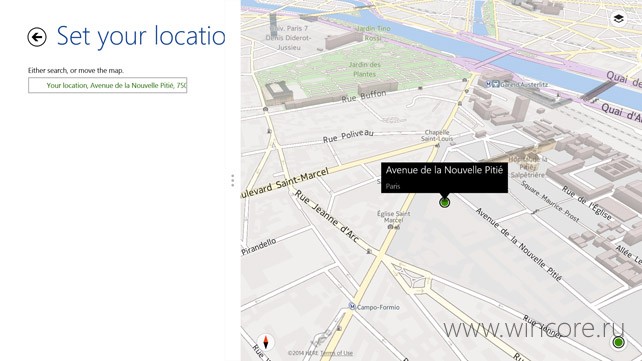
Task: Click the Chapelle Saint-Louis landmark label
Action: click(437, 135)
